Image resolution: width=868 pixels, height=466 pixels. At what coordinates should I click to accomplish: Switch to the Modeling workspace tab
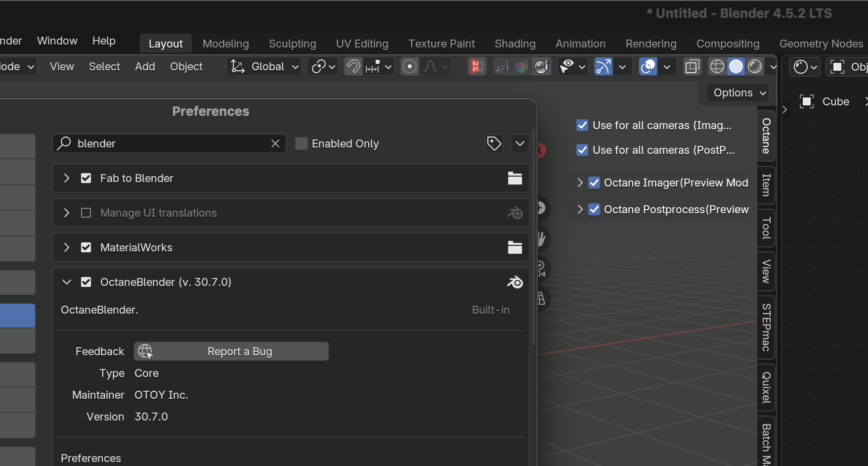(226, 44)
